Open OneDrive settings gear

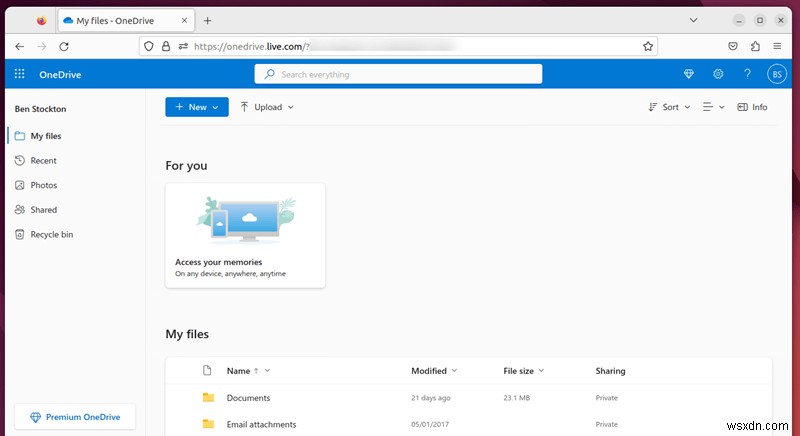[718, 74]
